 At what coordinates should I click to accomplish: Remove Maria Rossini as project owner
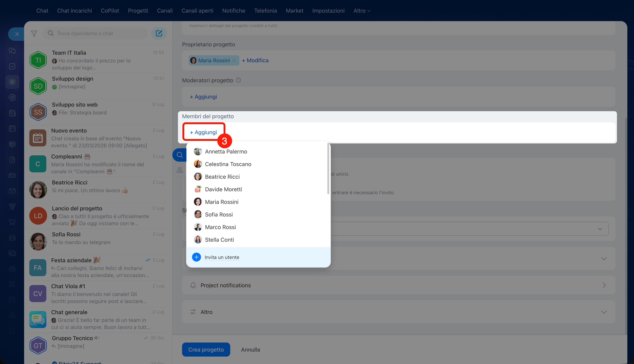[x=234, y=60]
